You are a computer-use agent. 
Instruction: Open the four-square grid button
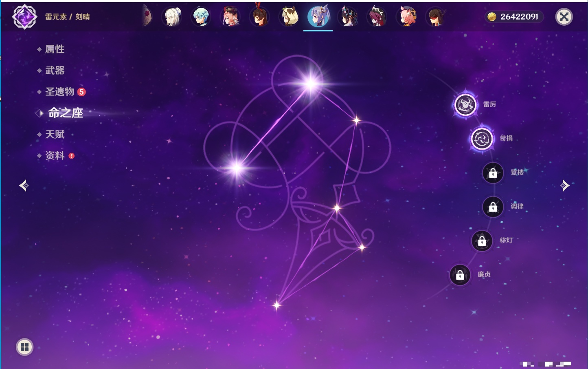[x=24, y=347]
